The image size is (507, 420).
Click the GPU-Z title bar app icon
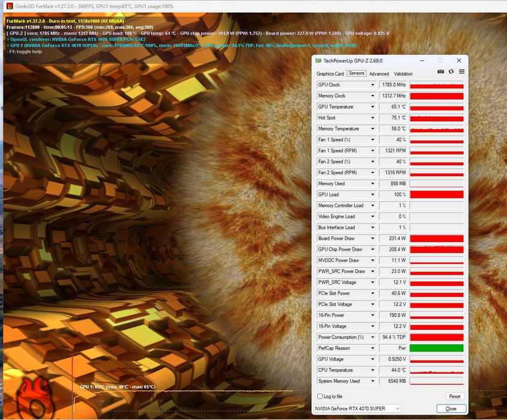318,61
